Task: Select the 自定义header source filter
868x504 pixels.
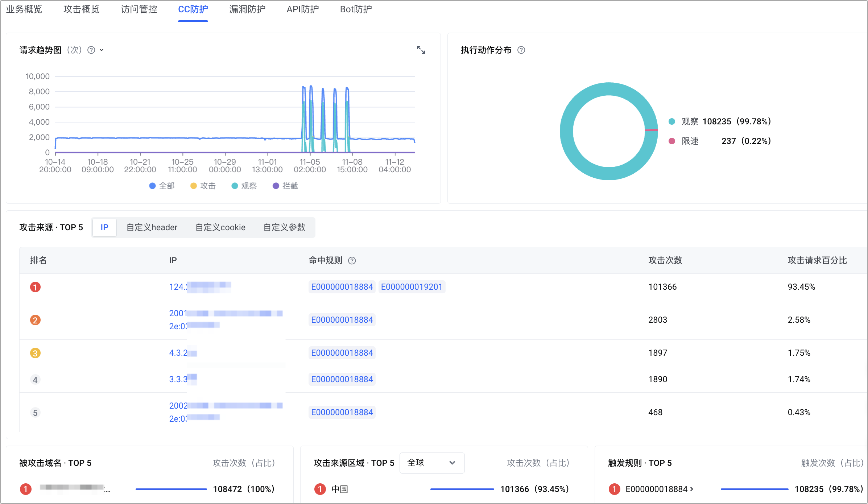Action: pyautogui.click(x=152, y=227)
